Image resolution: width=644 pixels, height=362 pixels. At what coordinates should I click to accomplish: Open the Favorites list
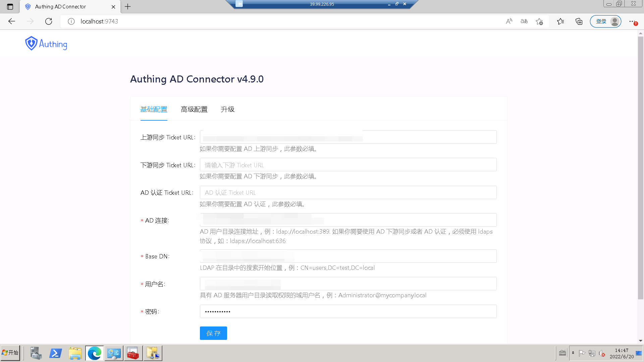click(560, 21)
